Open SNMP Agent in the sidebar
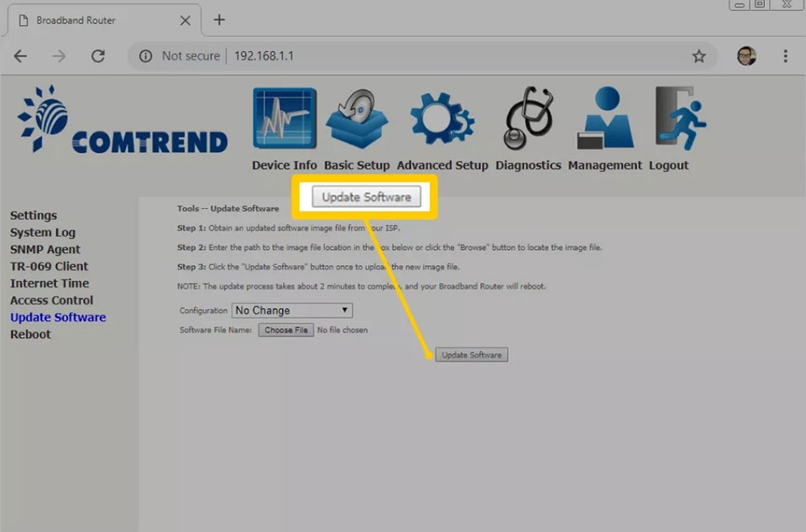806x532 pixels. (x=45, y=249)
